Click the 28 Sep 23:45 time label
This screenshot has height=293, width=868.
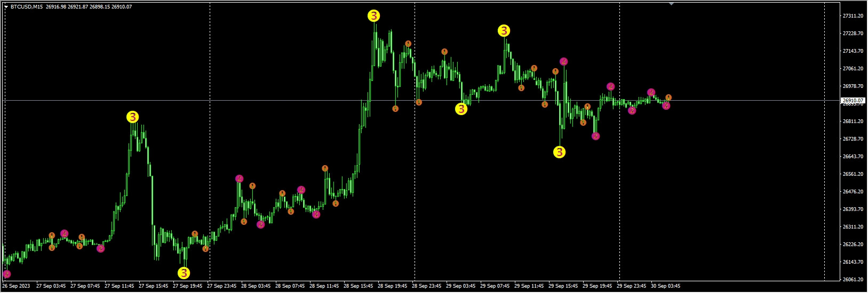click(427, 286)
